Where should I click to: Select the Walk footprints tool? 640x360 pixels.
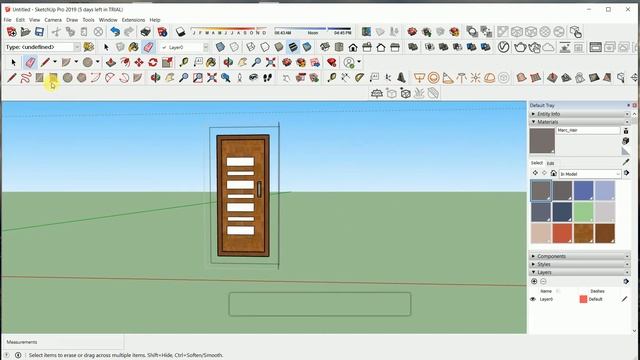[x=267, y=78]
